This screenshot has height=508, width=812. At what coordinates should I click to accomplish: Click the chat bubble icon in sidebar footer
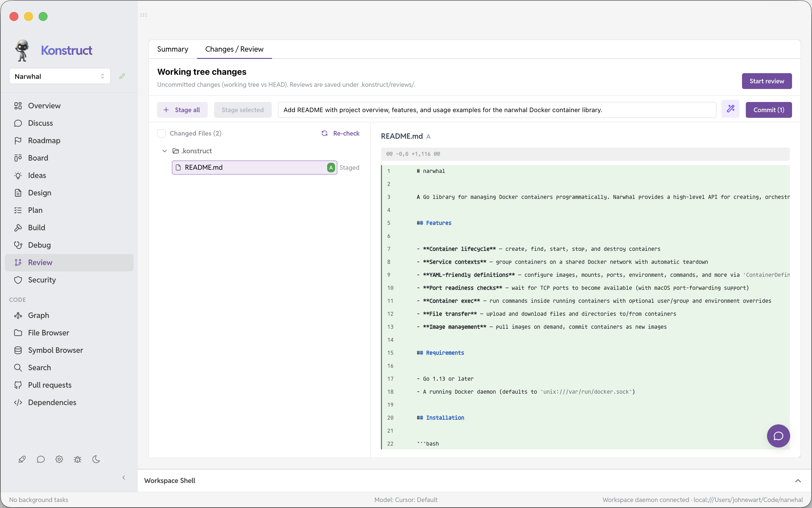pos(41,460)
